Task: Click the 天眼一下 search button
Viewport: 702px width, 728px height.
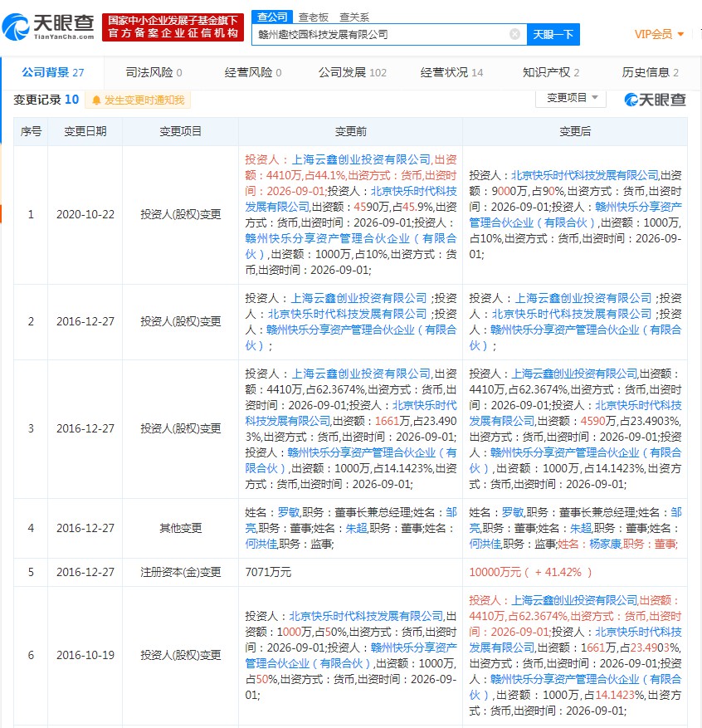Action: [553, 34]
